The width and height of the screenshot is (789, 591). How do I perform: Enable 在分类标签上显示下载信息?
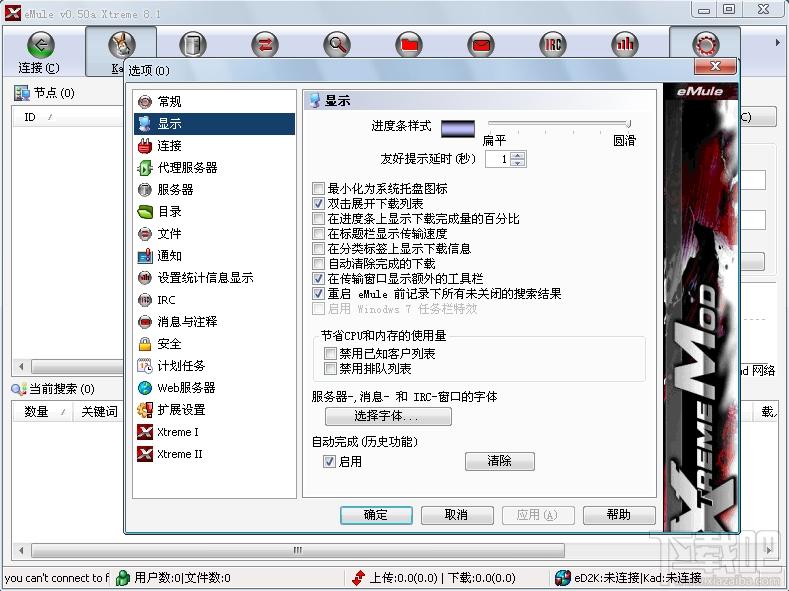(x=318, y=248)
